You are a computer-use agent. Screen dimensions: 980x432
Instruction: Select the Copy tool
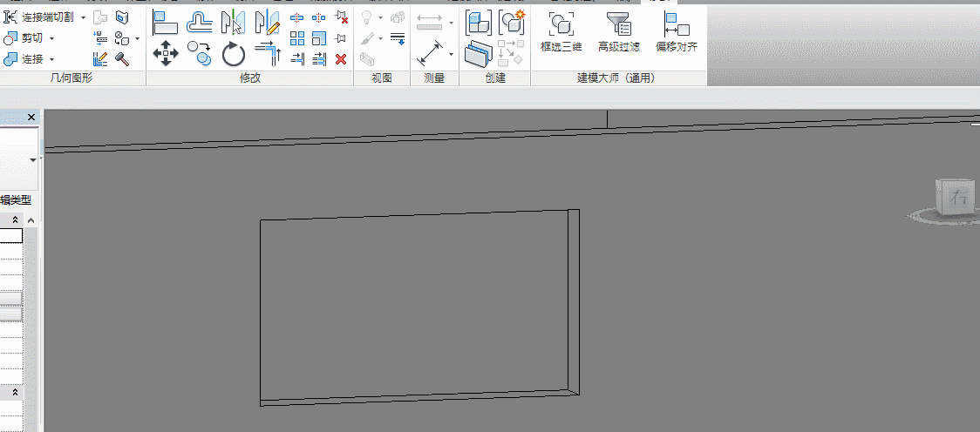(x=200, y=54)
